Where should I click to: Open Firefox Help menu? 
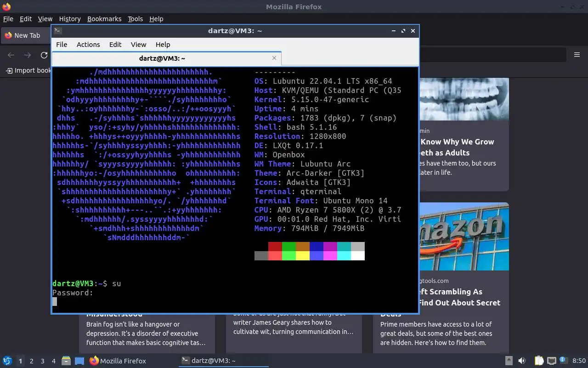156,19
